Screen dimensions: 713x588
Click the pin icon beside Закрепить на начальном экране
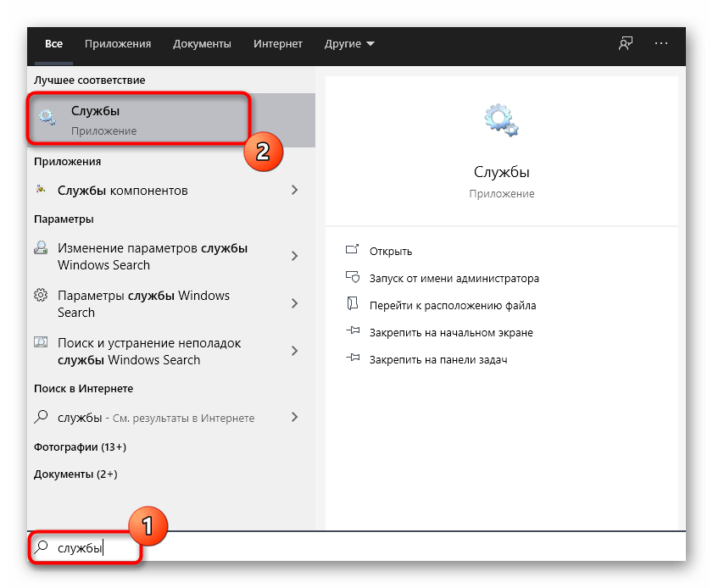click(x=353, y=332)
